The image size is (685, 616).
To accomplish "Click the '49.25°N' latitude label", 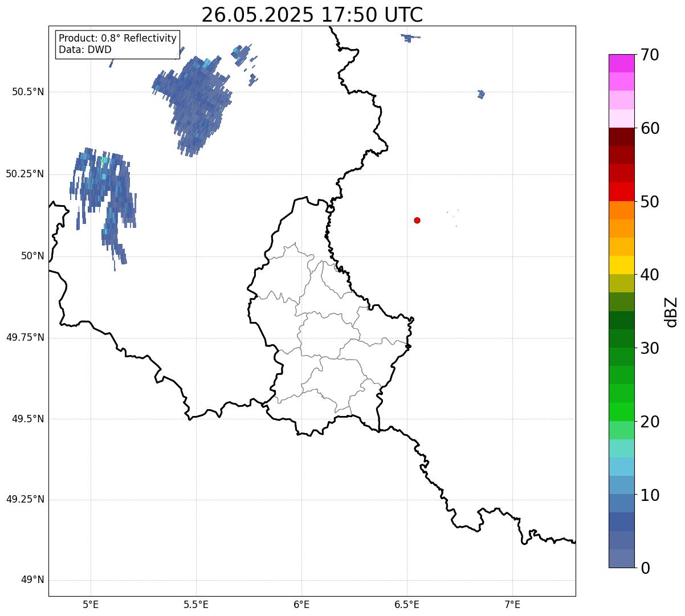I will coord(25,500).
